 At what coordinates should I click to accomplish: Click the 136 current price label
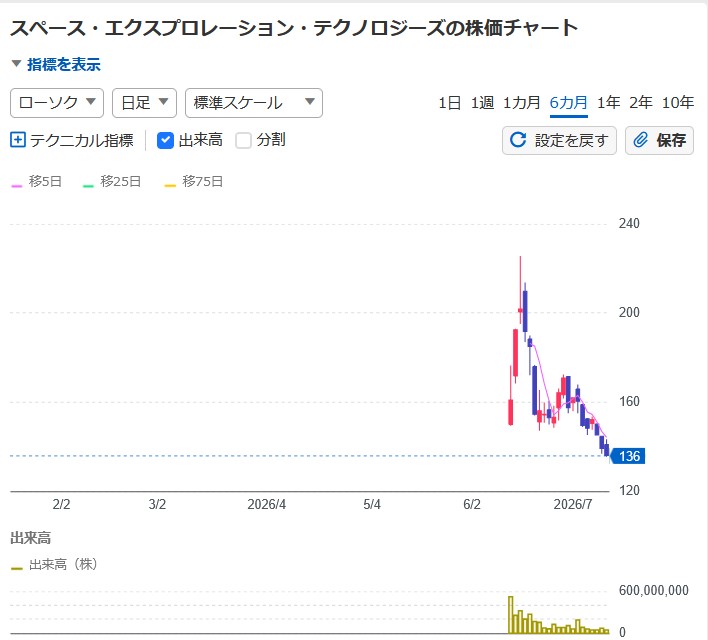click(628, 456)
